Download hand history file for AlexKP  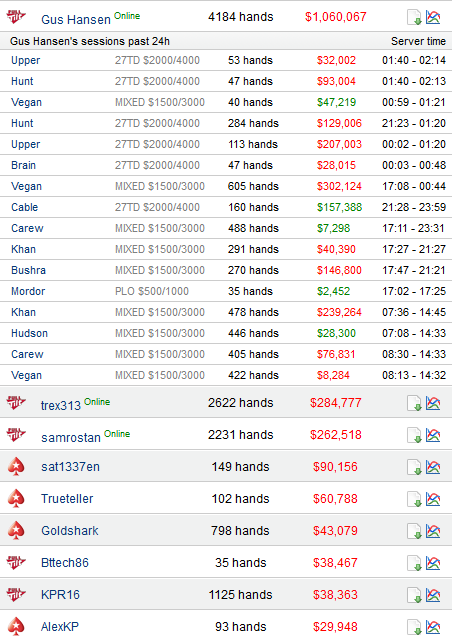(414, 627)
